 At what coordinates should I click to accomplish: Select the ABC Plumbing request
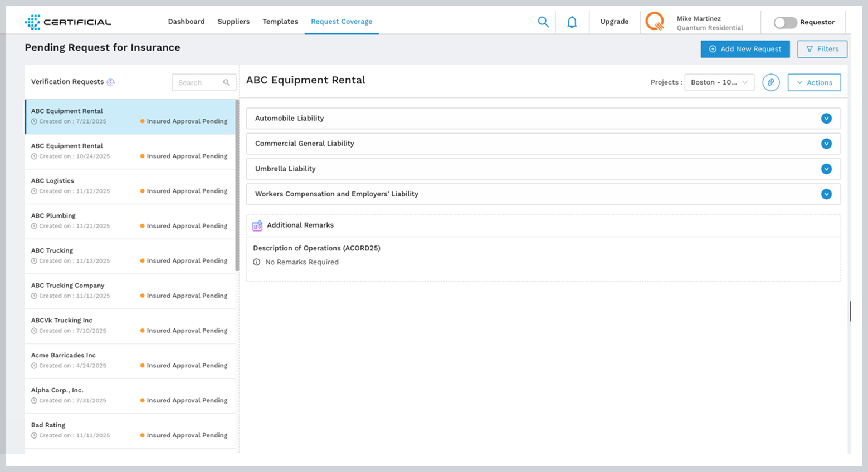pyautogui.click(x=130, y=221)
